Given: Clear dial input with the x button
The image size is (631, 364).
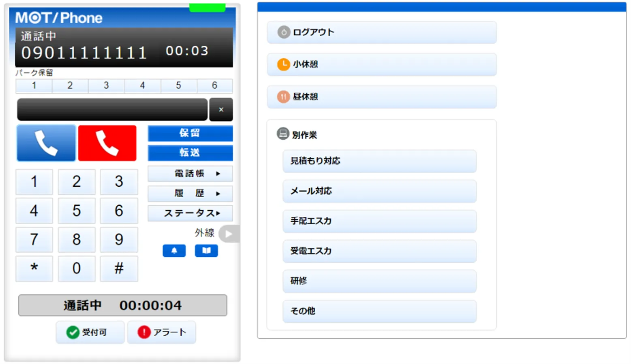Looking at the screenshot, I should (x=221, y=109).
